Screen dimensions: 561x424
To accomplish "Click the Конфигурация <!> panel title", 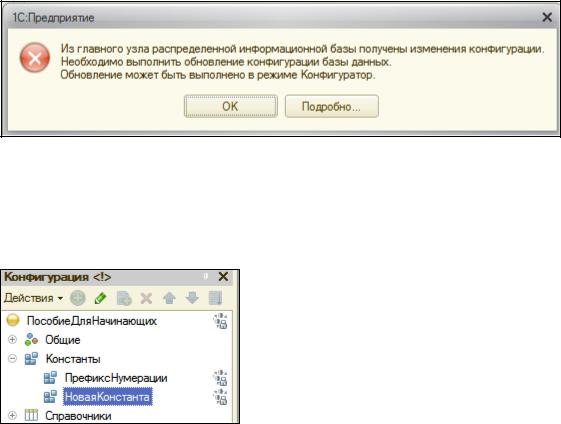I will coord(58,277).
